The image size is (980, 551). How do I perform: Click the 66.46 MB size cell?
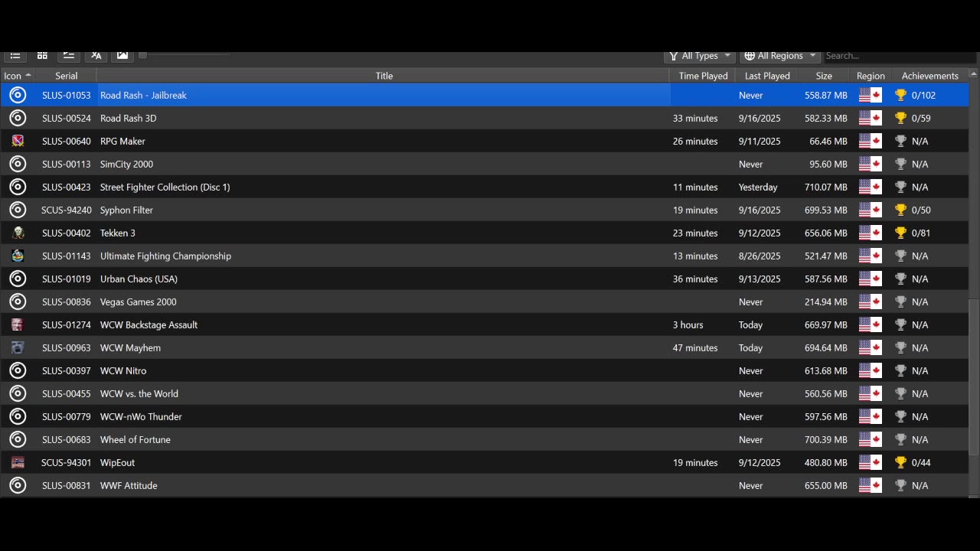(828, 141)
